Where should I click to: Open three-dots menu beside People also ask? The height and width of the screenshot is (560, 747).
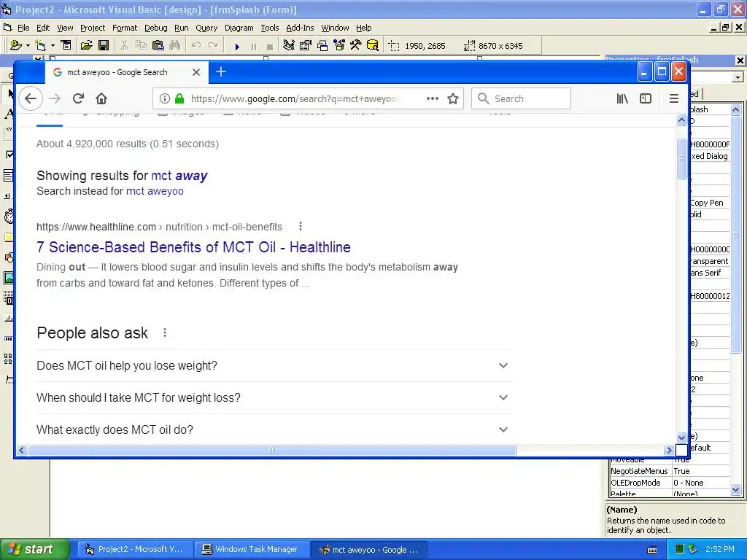click(164, 332)
